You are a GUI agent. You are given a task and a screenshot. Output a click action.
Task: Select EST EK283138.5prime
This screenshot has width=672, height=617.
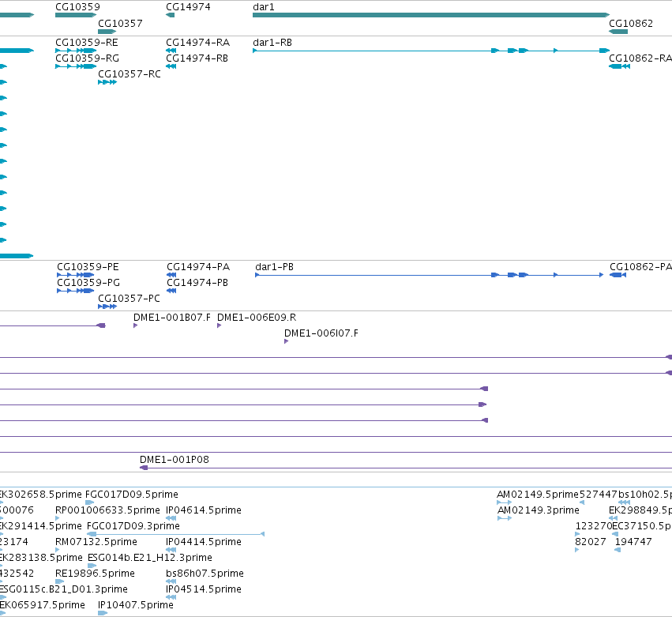click(x=41, y=558)
